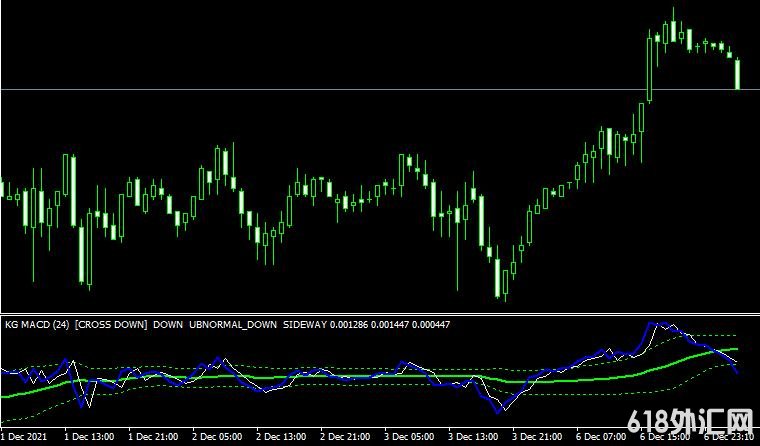This screenshot has height=446, width=760.
Task: Click the 1 Dec 2021 time label
Action: tap(24, 437)
